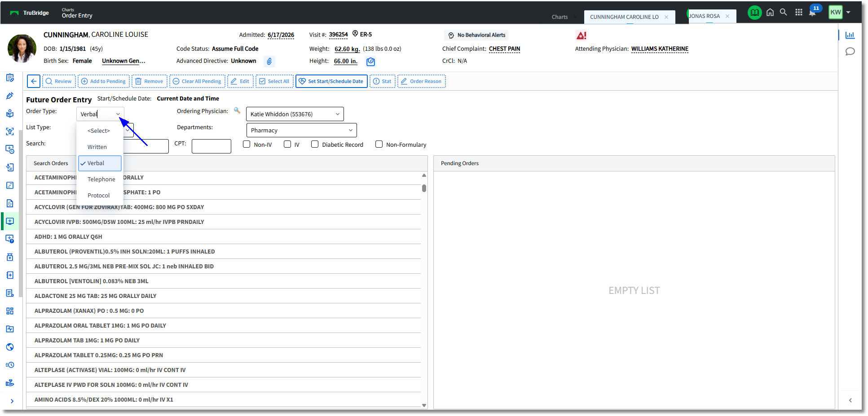
Task: Open notifications bell with 11 badge
Action: coord(813,11)
